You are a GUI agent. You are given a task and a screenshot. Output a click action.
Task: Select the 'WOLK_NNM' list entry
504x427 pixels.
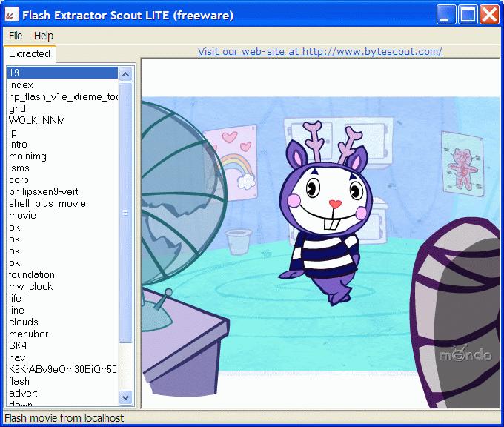tap(62, 120)
